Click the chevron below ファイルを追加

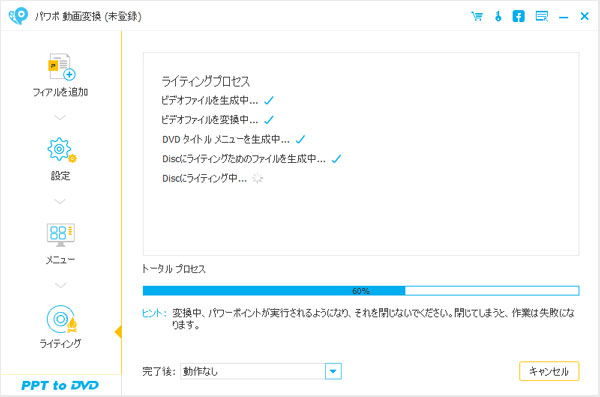click(60, 117)
